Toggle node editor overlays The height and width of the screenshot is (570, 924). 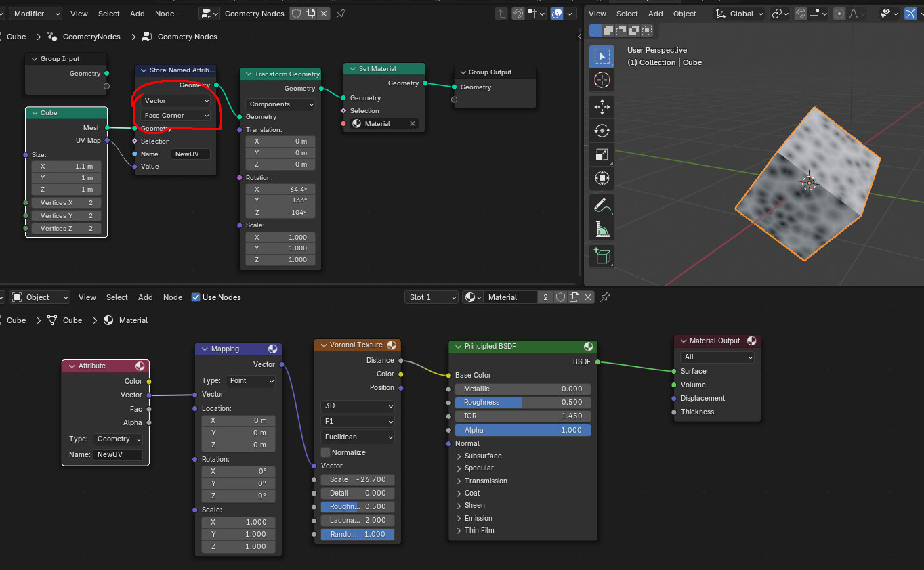tap(557, 14)
